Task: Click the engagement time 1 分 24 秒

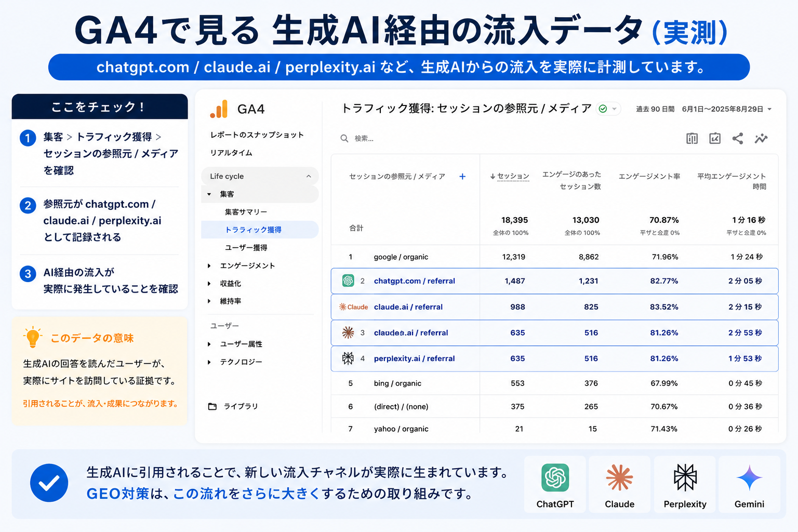Action: click(747, 257)
